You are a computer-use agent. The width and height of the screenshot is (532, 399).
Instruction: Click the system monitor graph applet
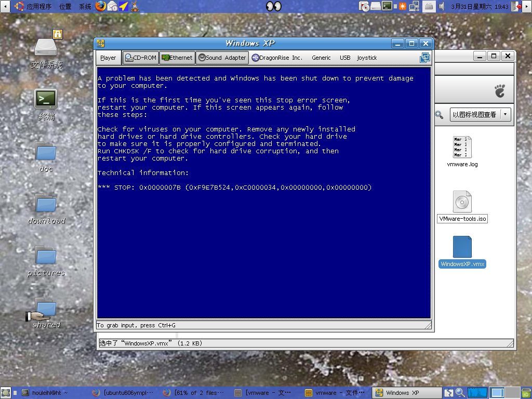coord(477,393)
